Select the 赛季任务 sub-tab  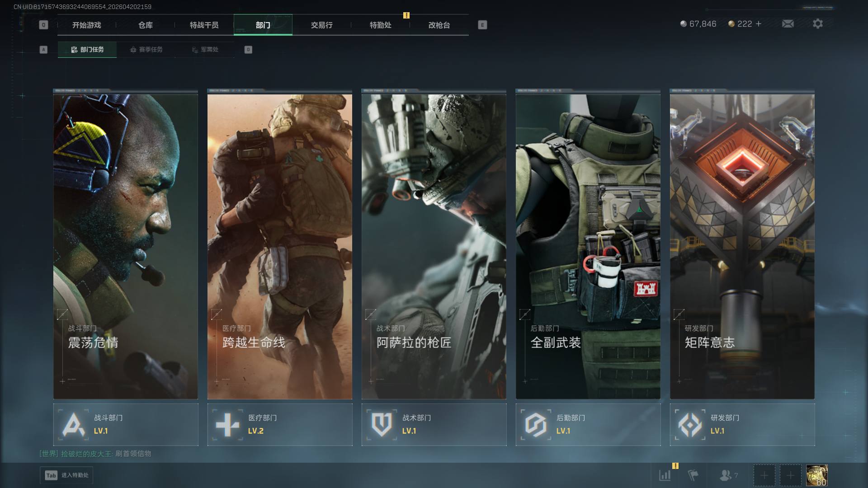coord(146,50)
